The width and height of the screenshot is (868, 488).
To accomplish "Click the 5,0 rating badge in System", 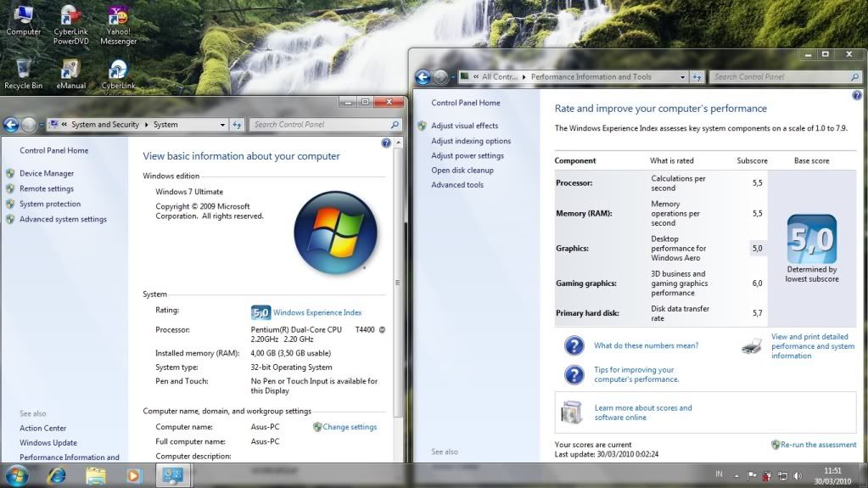I will tap(260, 312).
